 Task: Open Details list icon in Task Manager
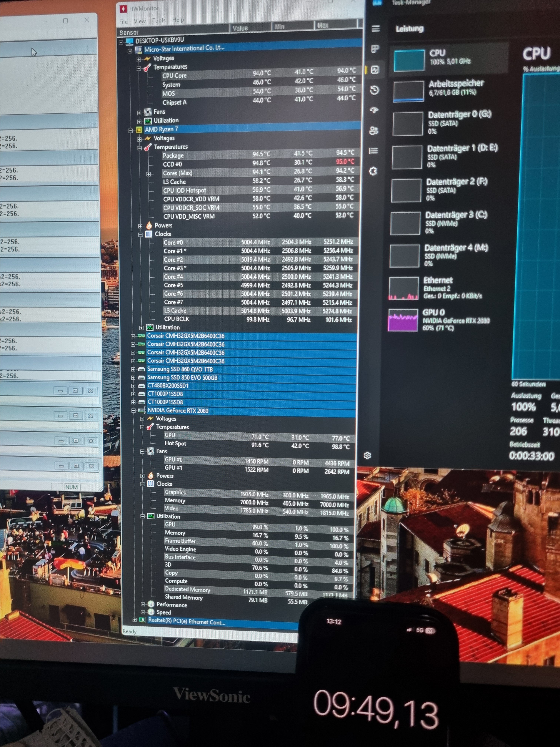[373, 151]
